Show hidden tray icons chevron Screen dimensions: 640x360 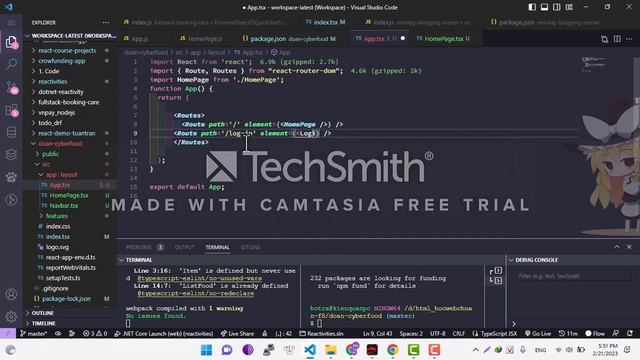pyautogui.click(x=476, y=350)
